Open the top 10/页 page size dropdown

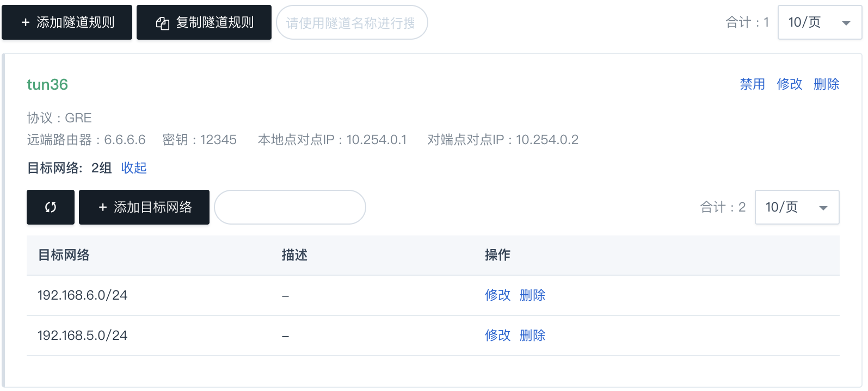[820, 22]
